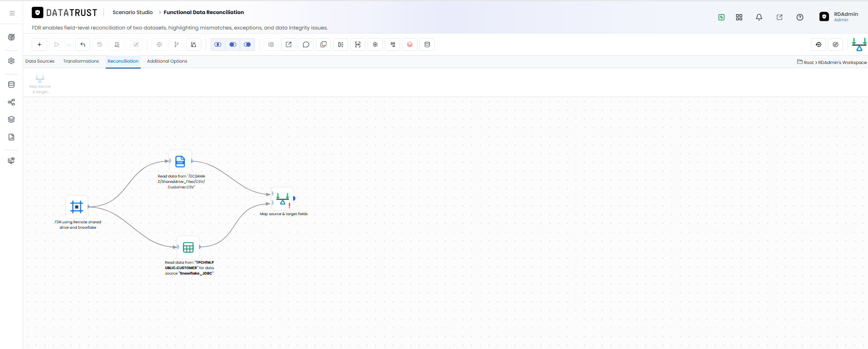Screen dimensions: 868x349
Task: Open the database cylinder toolbar icon
Action: (427, 44)
